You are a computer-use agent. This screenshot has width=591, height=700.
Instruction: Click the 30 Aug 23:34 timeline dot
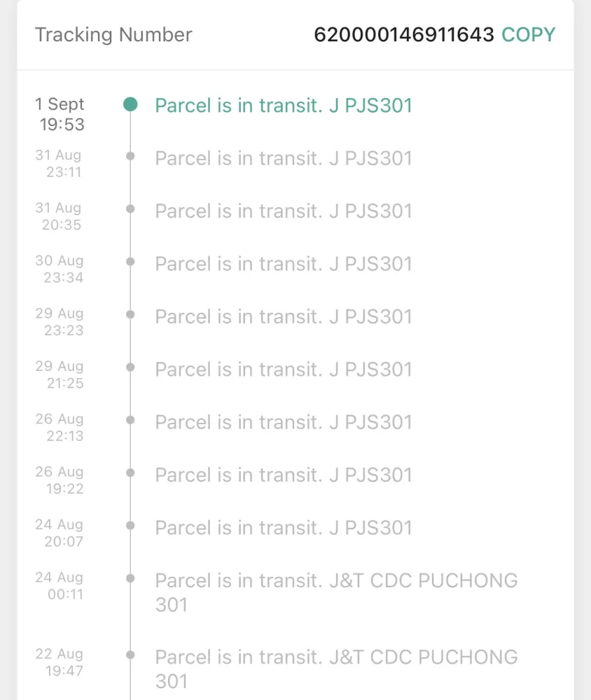pos(130,262)
